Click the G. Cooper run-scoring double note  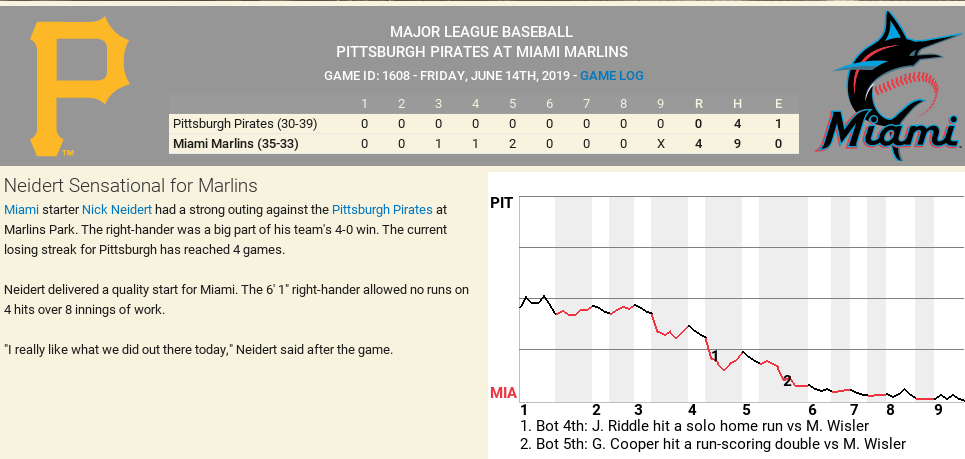coord(714,442)
